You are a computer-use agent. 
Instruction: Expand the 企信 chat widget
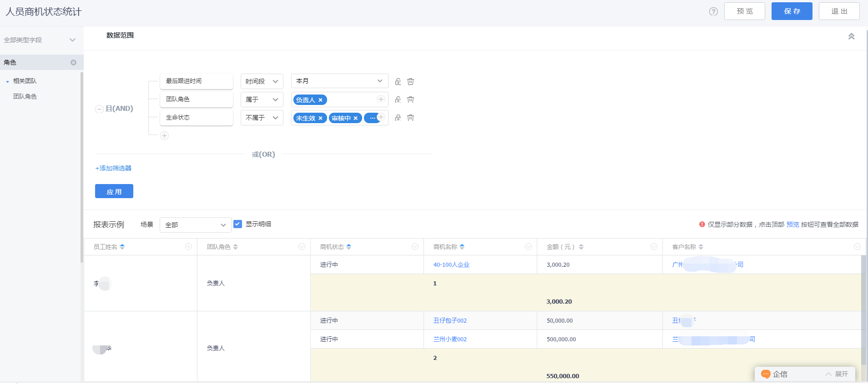837,374
